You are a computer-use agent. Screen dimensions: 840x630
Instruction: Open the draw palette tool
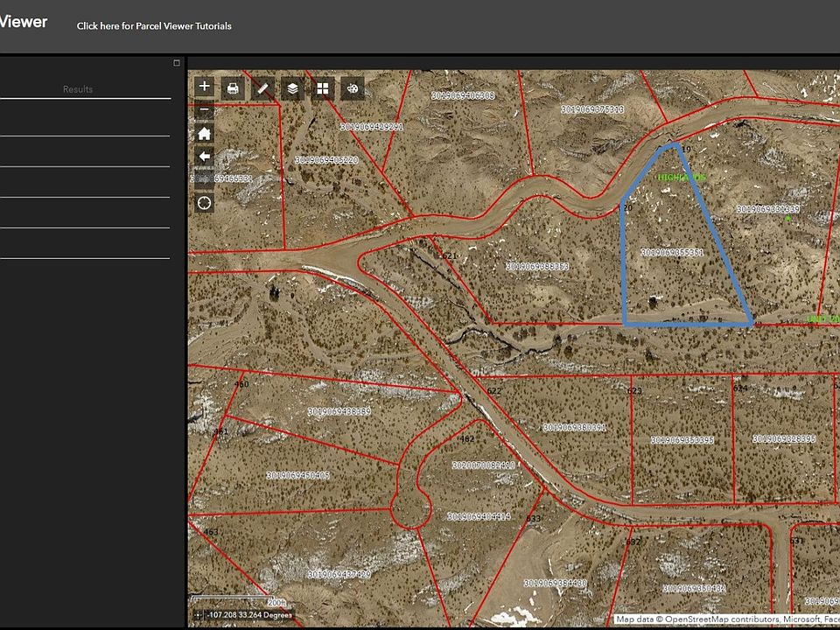pos(353,88)
